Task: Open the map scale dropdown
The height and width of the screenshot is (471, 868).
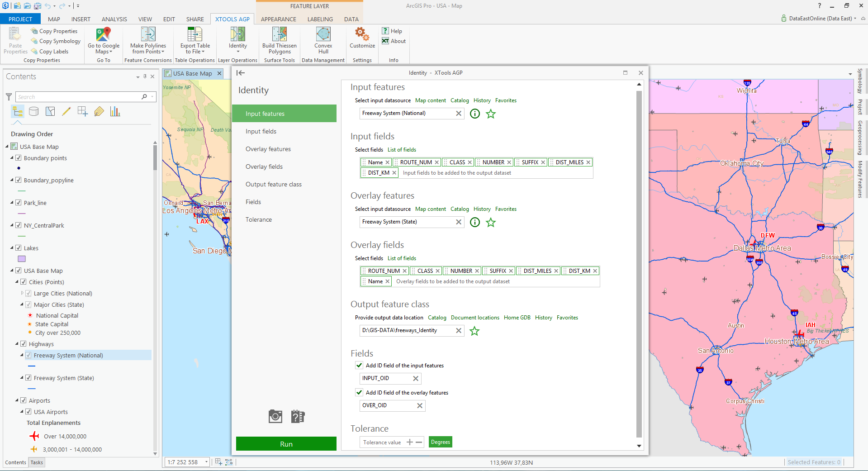Action: point(206,462)
